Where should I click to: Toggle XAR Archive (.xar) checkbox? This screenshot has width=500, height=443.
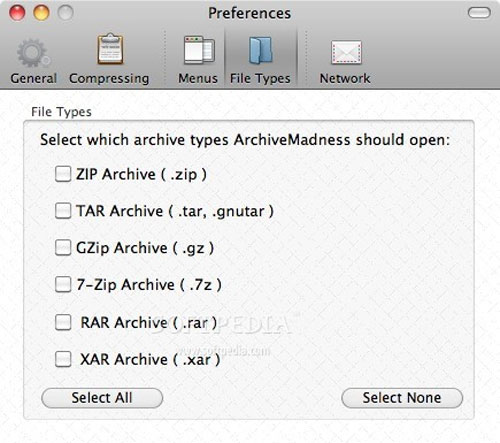tap(63, 359)
